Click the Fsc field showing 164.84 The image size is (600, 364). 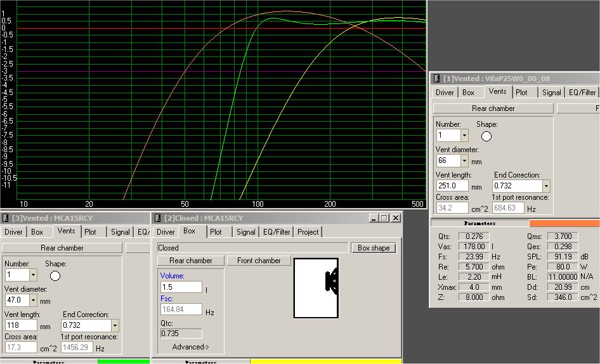[x=181, y=309]
